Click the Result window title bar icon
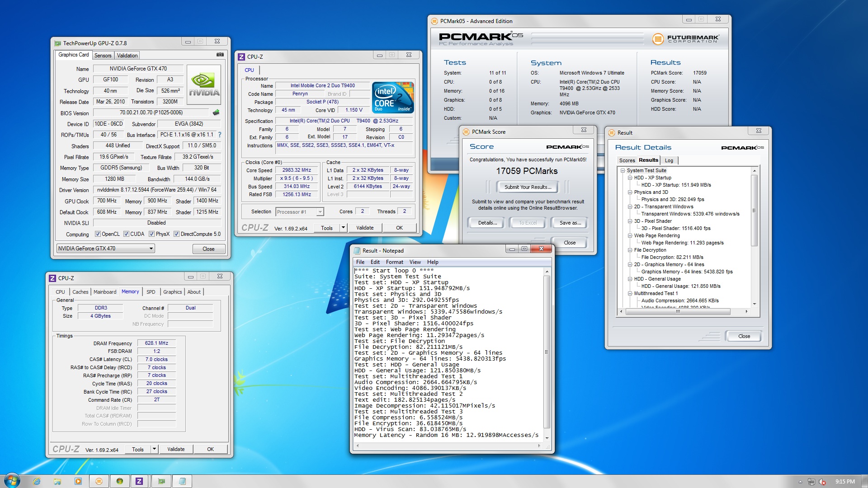This screenshot has width=868, height=488. click(x=612, y=133)
